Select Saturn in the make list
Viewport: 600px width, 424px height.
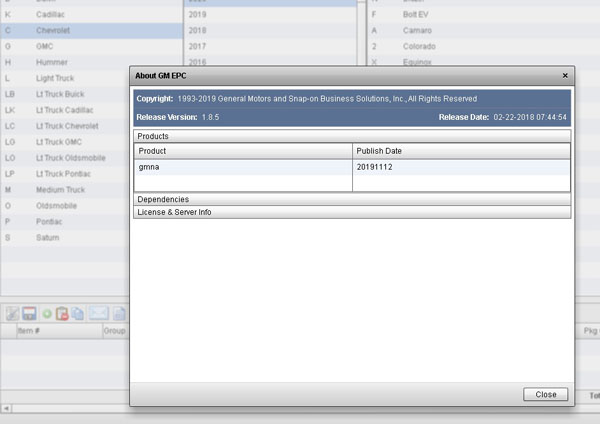[65, 238]
